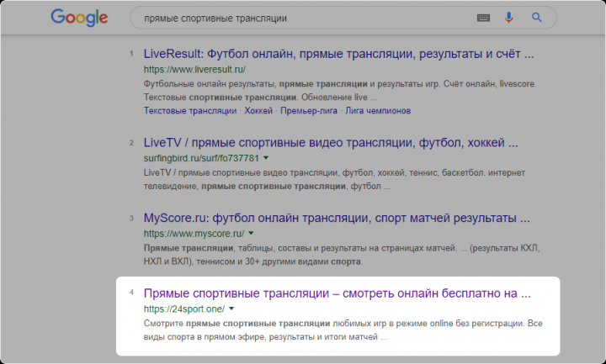
Task: Open the Лига чемпионов sitelink
Action: point(378,111)
